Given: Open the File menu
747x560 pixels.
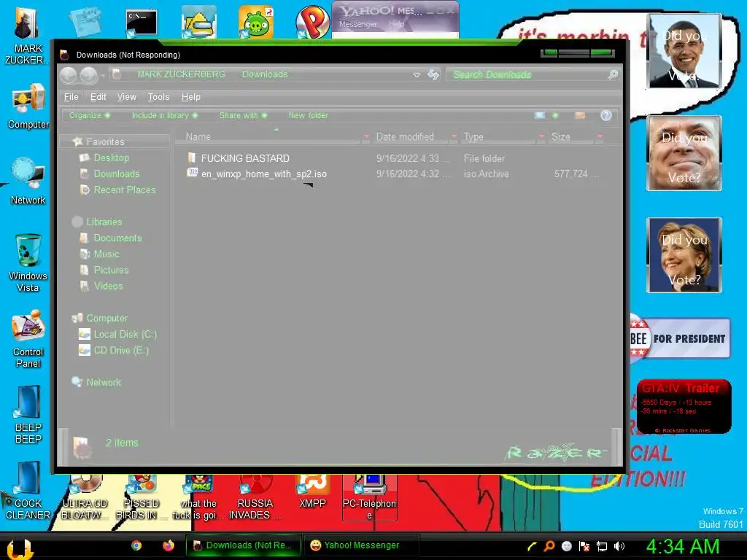Looking at the screenshot, I should 71,97.
